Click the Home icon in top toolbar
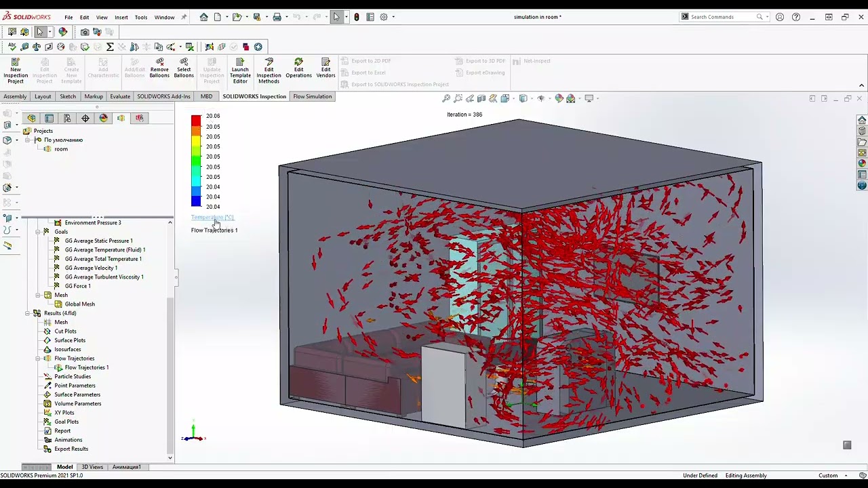 tap(203, 17)
